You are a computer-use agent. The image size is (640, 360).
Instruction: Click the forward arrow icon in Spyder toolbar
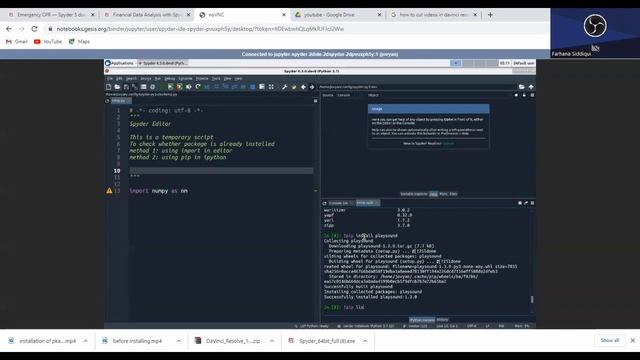click(312, 87)
